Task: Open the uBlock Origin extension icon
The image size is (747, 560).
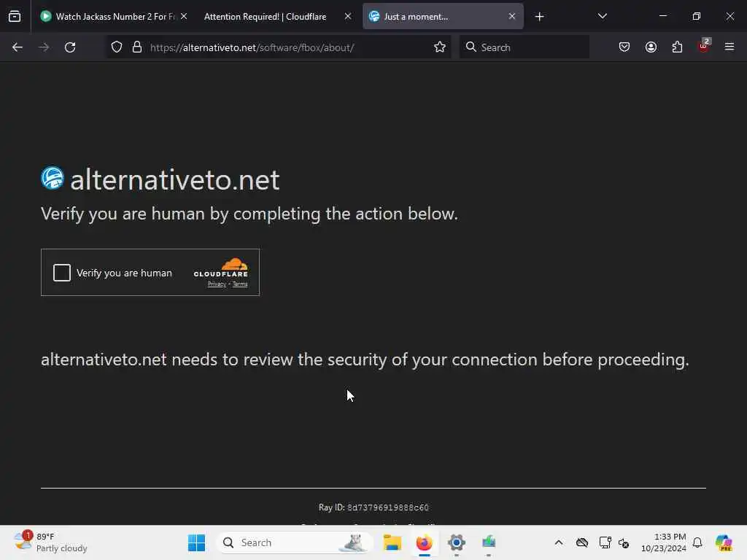Action: click(704, 46)
